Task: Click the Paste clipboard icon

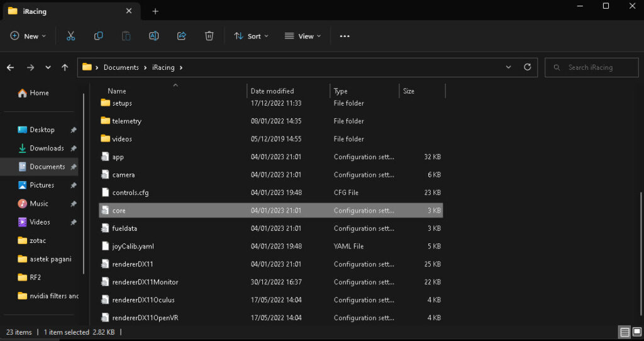Action: coord(126,36)
